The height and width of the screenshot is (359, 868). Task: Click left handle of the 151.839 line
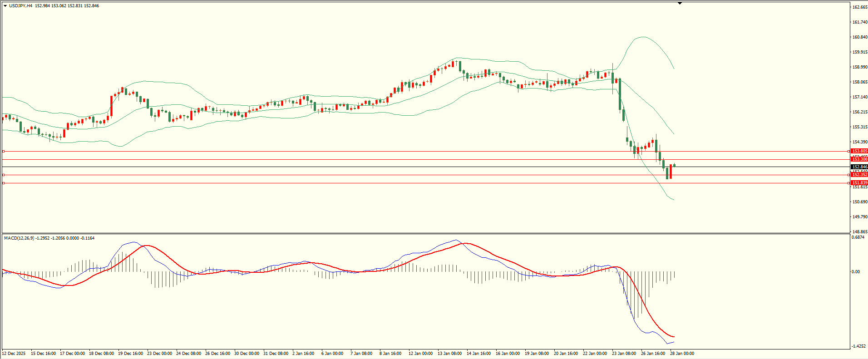click(4, 183)
